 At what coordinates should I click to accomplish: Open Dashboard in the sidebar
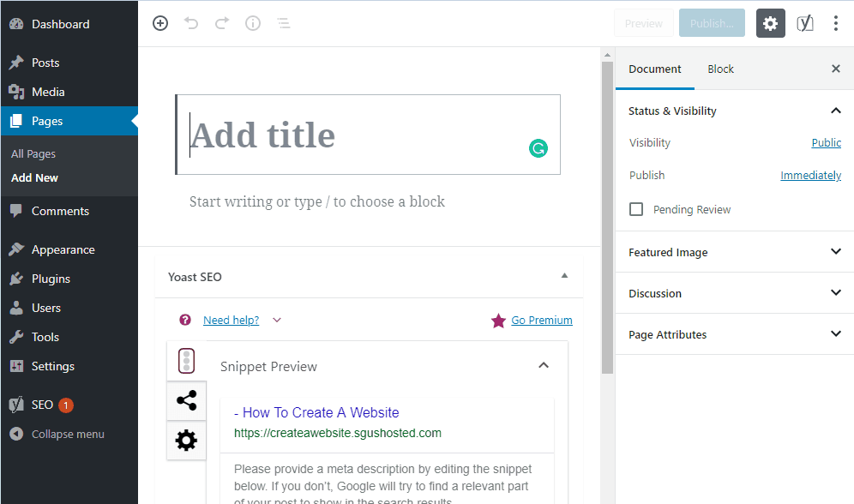[69, 24]
